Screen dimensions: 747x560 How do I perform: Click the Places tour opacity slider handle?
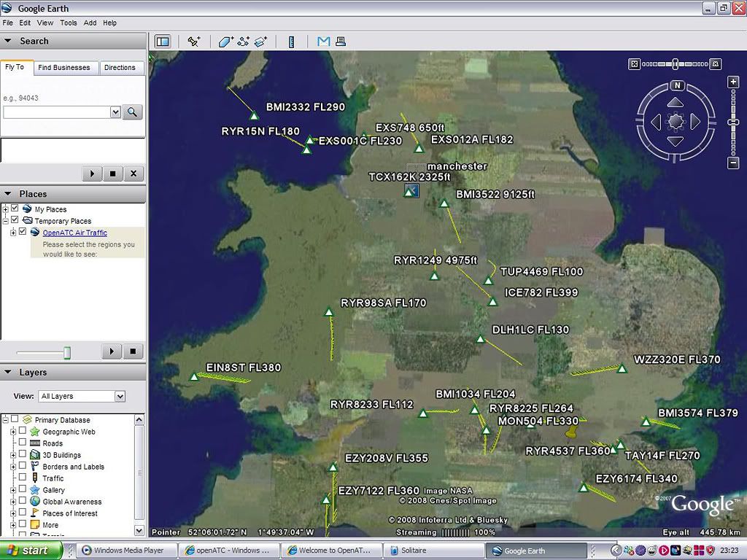click(67, 353)
